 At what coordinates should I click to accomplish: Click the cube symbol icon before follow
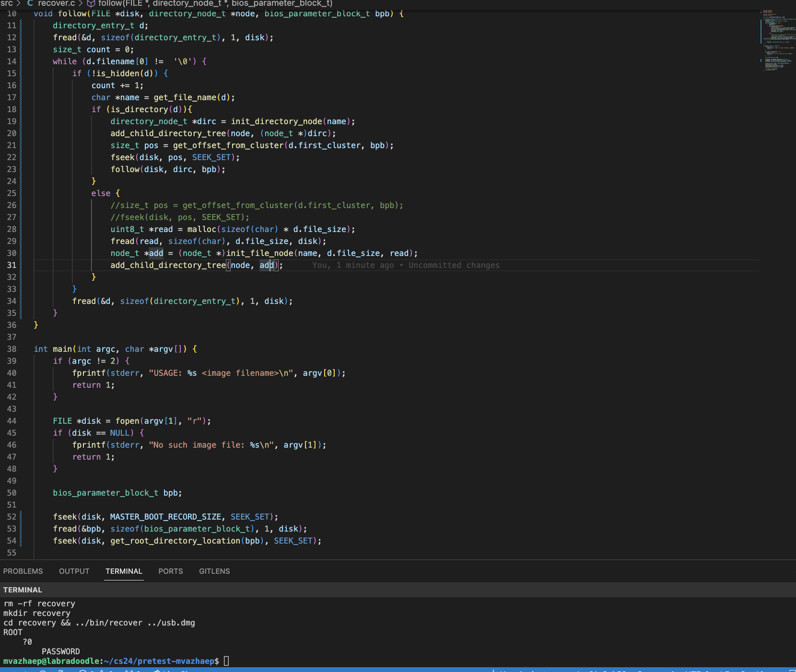(91, 3)
